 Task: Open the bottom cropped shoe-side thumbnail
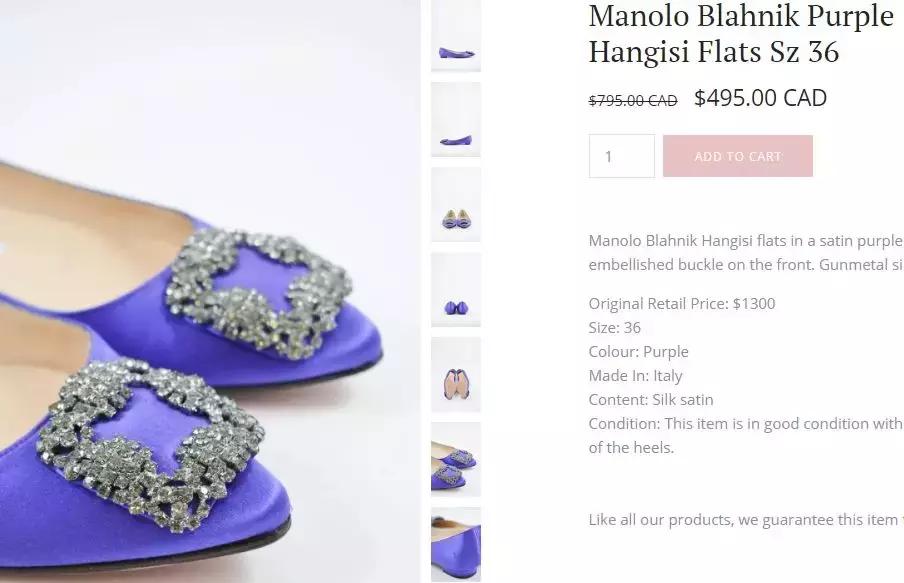coord(455,544)
